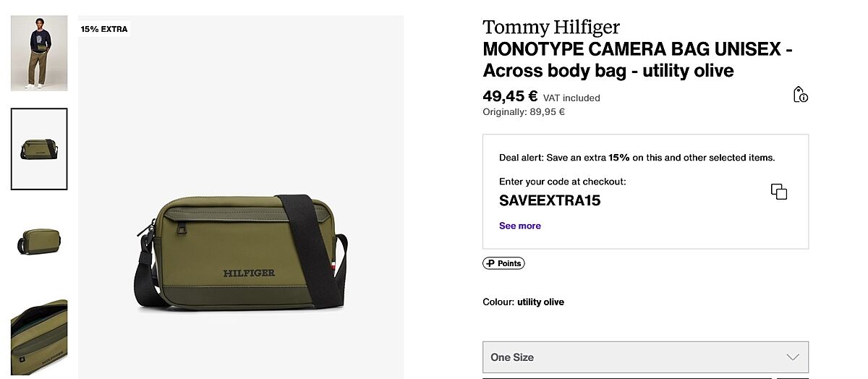Click the Originally 89,95 € price text

pyautogui.click(x=524, y=112)
